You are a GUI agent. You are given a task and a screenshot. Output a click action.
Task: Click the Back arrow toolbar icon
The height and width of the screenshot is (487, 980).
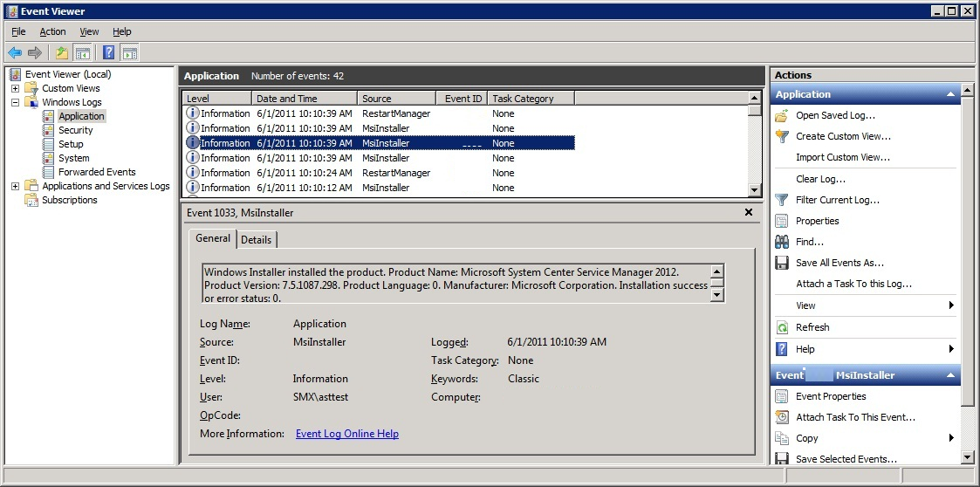(x=15, y=53)
